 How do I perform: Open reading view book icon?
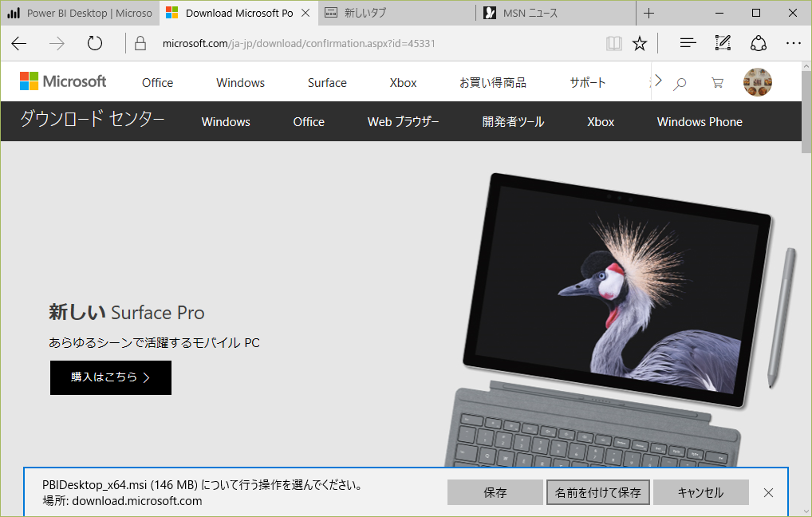coord(613,44)
